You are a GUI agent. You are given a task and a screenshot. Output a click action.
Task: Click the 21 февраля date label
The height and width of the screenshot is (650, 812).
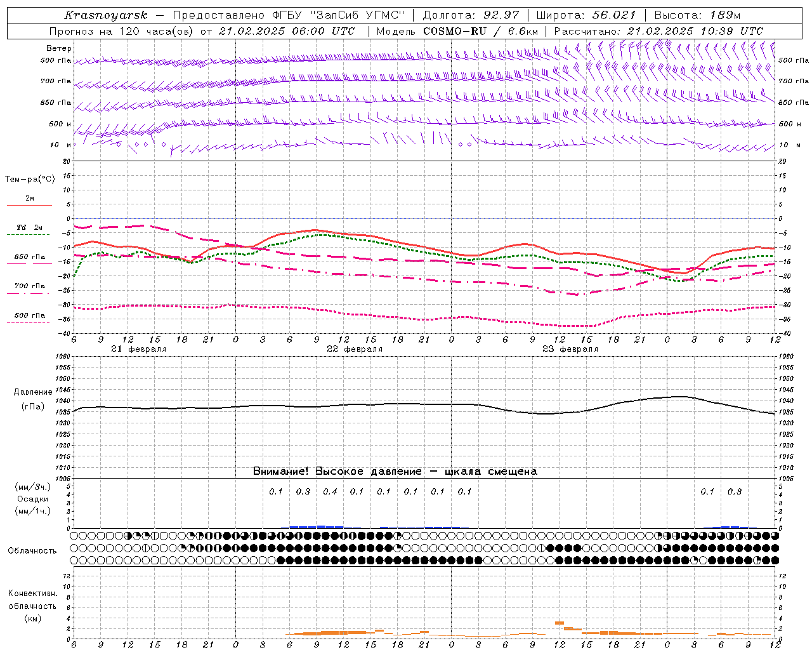click(139, 349)
